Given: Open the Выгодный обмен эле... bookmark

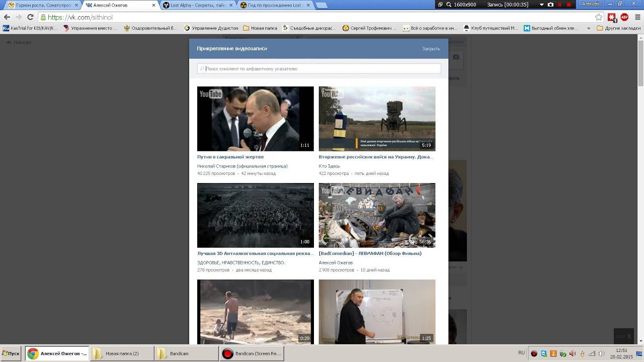Looking at the screenshot, I should (551, 28).
